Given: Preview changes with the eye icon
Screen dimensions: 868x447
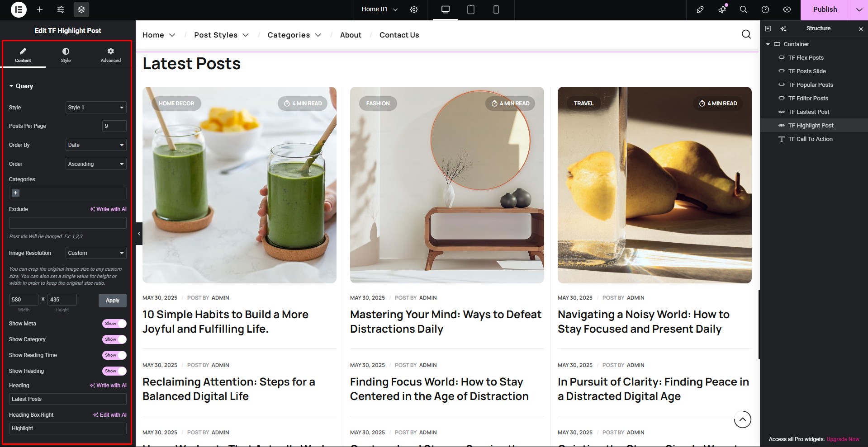Looking at the screenshot, I should click(787, 9).
